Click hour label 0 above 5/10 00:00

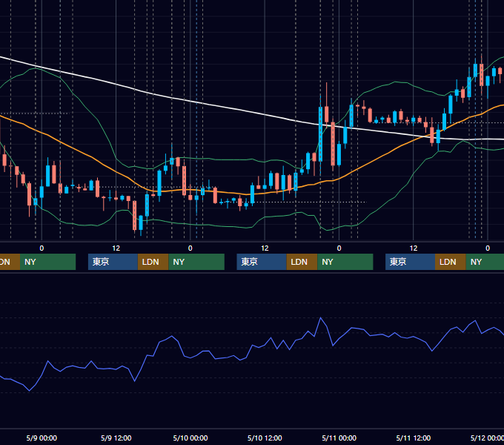[x=190, y=248]
